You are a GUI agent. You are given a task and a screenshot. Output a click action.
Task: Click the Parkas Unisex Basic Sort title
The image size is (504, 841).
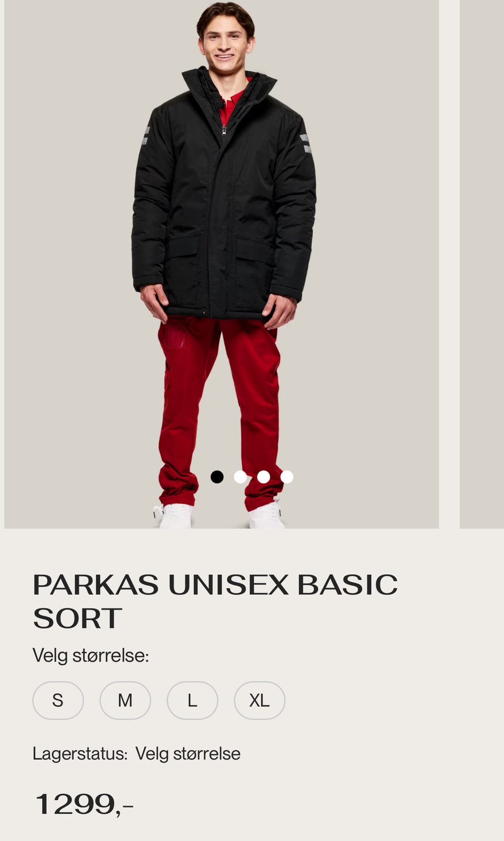215,601
